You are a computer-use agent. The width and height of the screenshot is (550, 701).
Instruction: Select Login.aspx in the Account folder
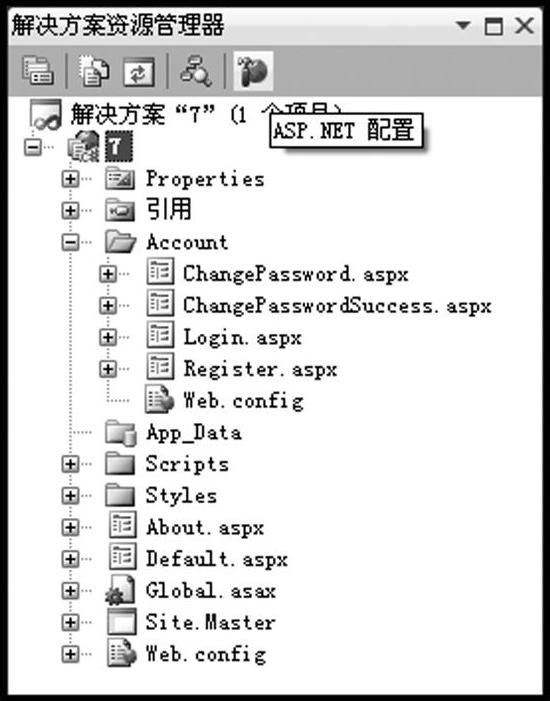tap(242, 338)
